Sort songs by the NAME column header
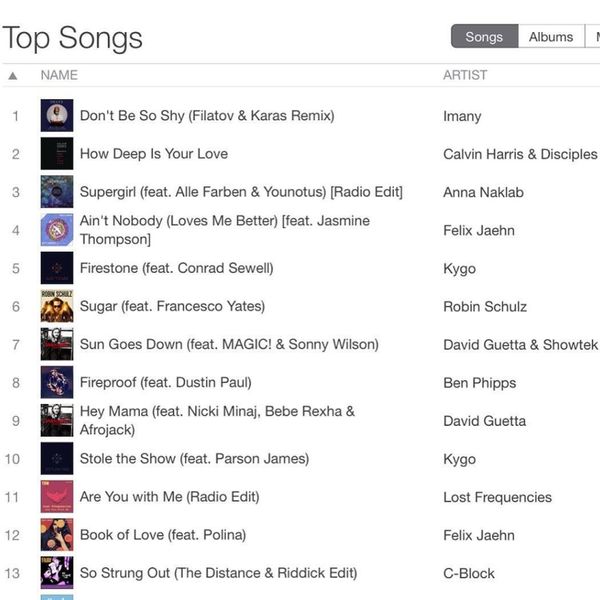600x600 pixels. 59,75
